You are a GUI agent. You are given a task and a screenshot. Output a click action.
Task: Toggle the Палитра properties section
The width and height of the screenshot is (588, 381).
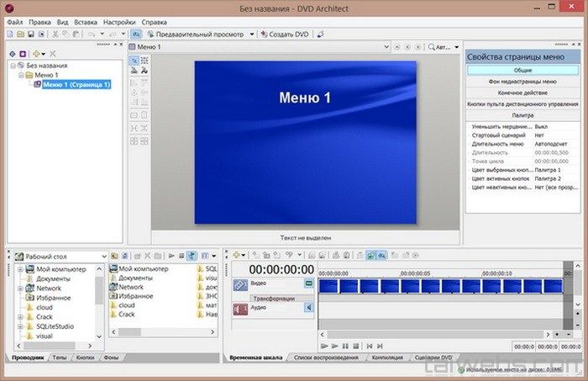click(523, 114)
